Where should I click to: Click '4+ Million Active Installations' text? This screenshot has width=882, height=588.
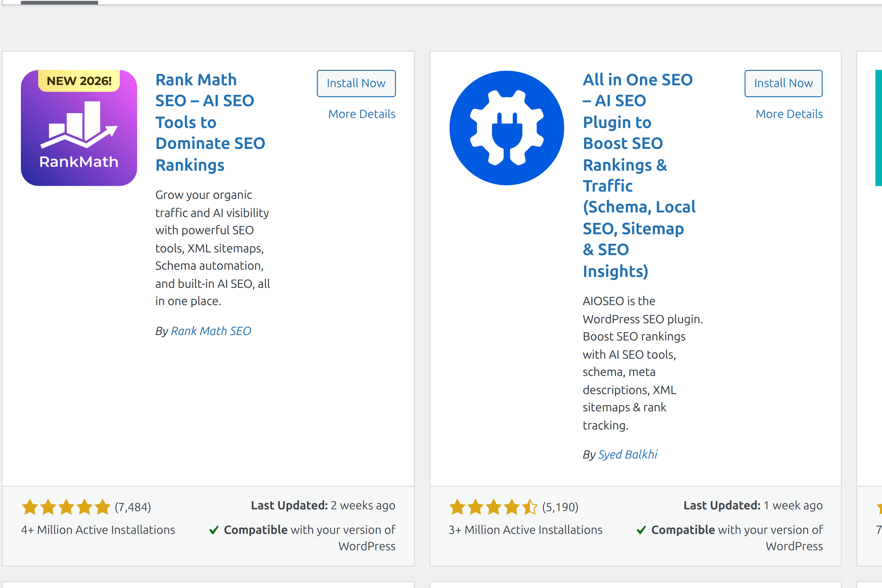point(98,530)
